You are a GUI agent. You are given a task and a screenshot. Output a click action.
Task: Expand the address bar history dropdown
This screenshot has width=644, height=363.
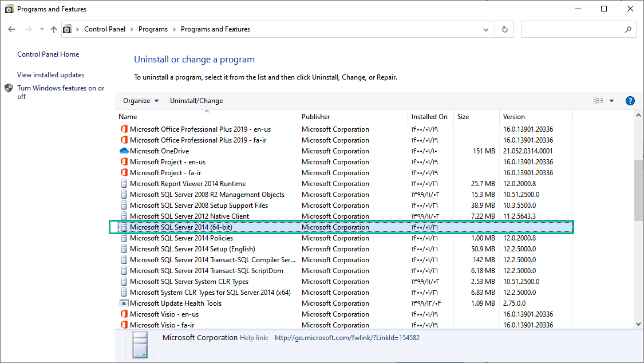486,30
